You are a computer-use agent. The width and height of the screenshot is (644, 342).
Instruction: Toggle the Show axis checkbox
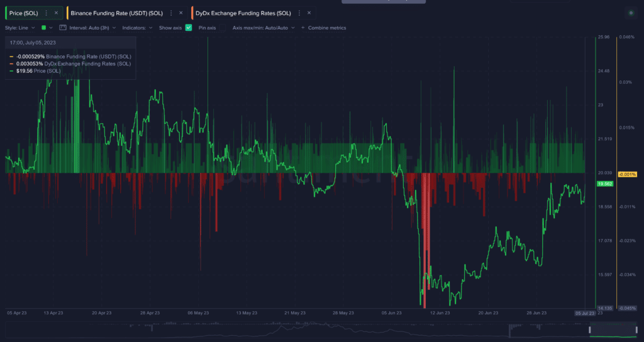click(189, 28)
